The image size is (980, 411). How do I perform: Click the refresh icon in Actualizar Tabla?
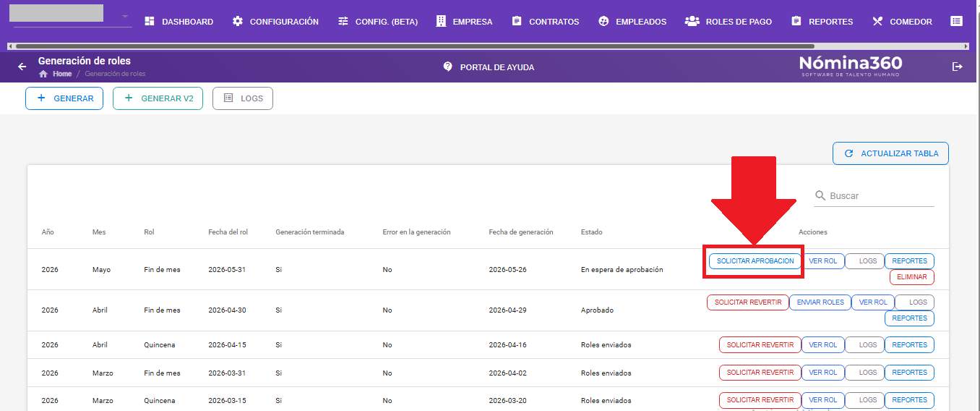tap(848, 153)
